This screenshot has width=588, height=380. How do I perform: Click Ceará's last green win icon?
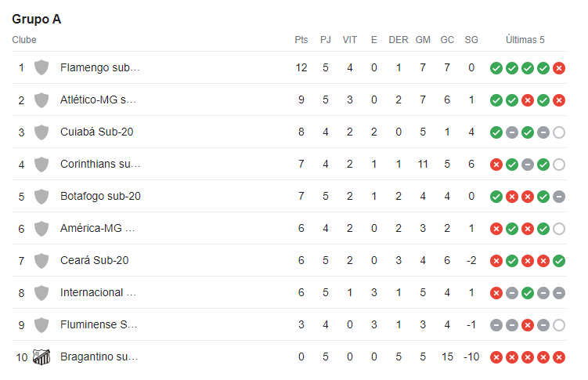559,261
